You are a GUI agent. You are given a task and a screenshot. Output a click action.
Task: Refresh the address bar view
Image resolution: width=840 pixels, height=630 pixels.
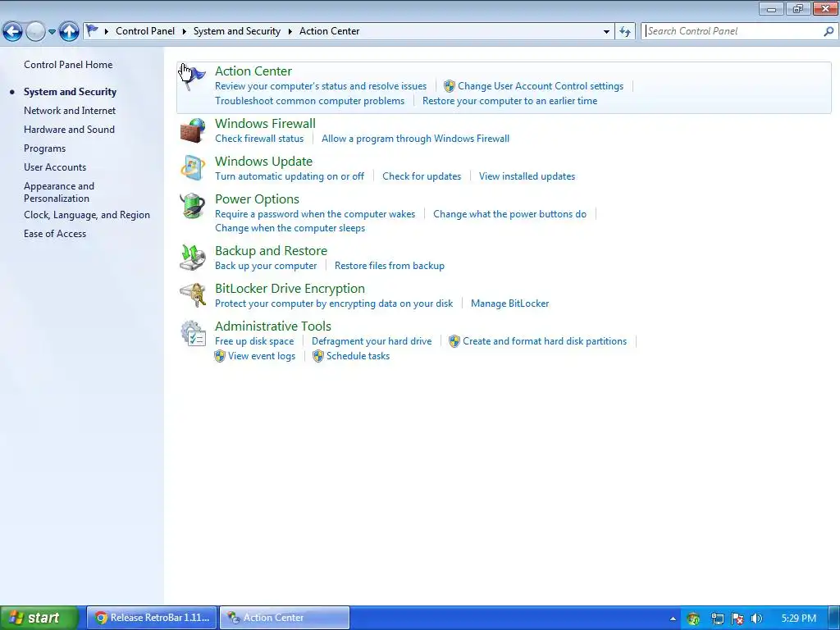[x=624, y=32]
